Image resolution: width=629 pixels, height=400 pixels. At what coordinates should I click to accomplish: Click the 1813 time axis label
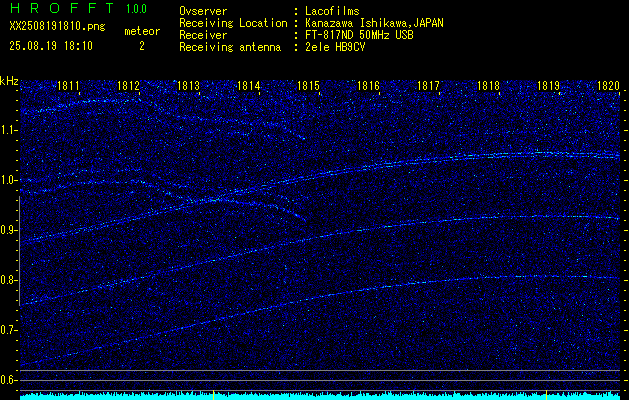click(x=189, y=86)
